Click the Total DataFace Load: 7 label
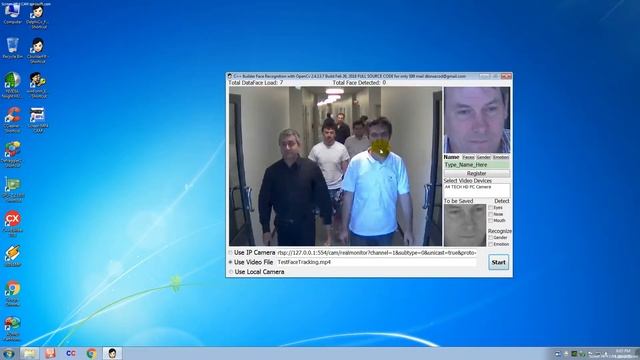Viewport: 640px width, 360px height. pyautogui.click(x=256, y=82)
